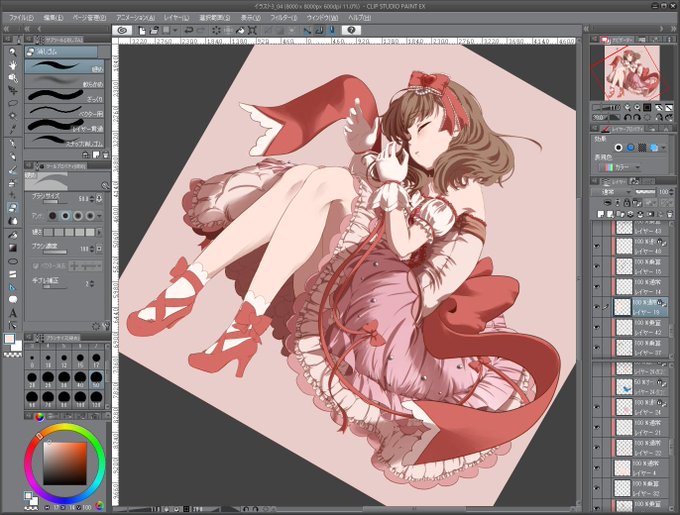Select the Fill (bucket) tool
680x515 pixels.
pyautogui.click(x=13, y=235)
